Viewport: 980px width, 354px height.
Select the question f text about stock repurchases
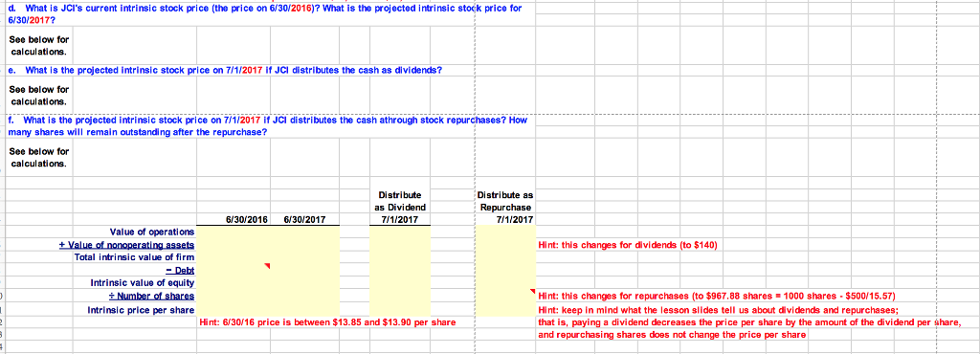(269, 125)
